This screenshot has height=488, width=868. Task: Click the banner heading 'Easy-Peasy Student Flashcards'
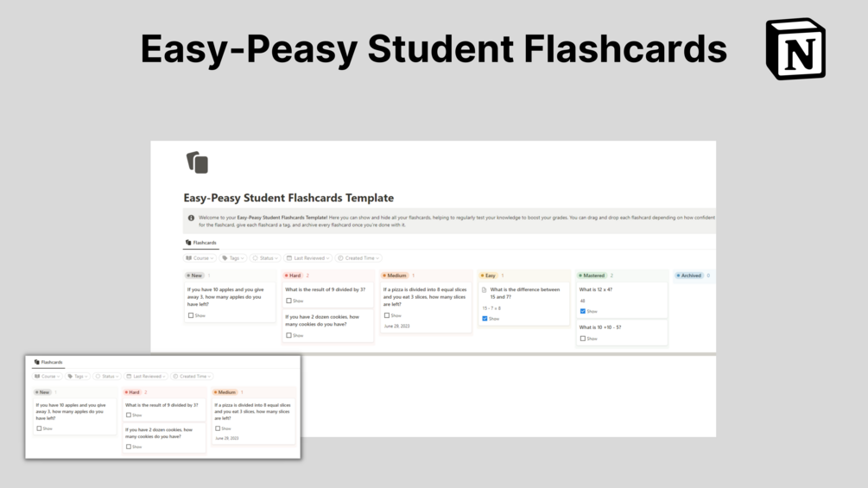point(434,48)
